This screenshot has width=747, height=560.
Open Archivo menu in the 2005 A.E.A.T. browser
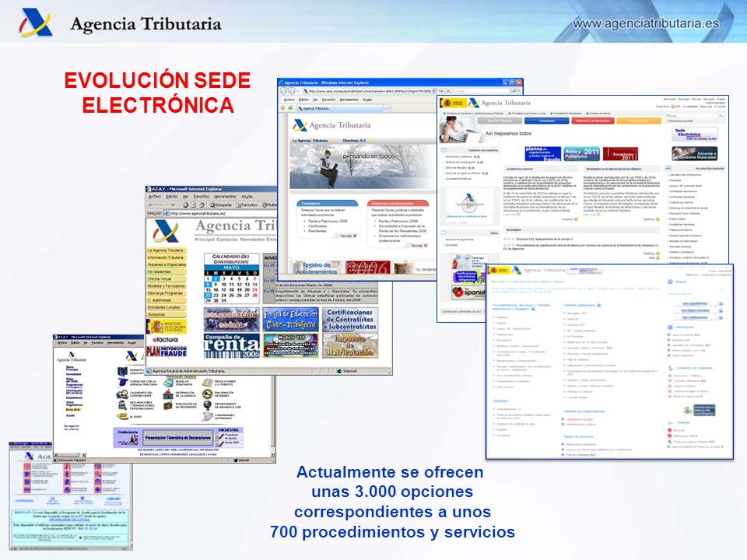(x=155, y=196)
